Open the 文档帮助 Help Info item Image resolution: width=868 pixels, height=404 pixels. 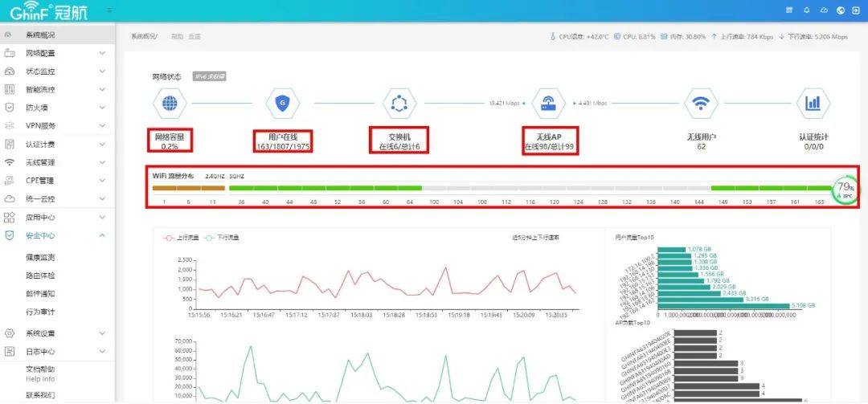pyautogui.click(x=40, y=373)
